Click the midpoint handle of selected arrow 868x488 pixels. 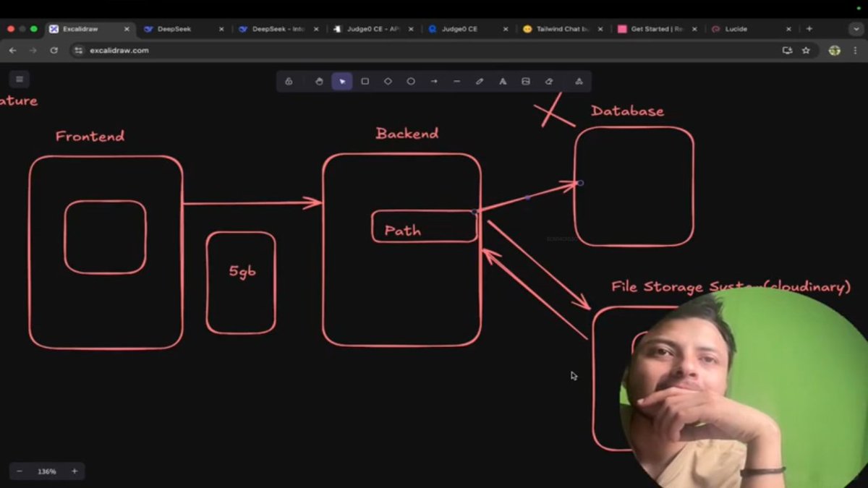527,197
